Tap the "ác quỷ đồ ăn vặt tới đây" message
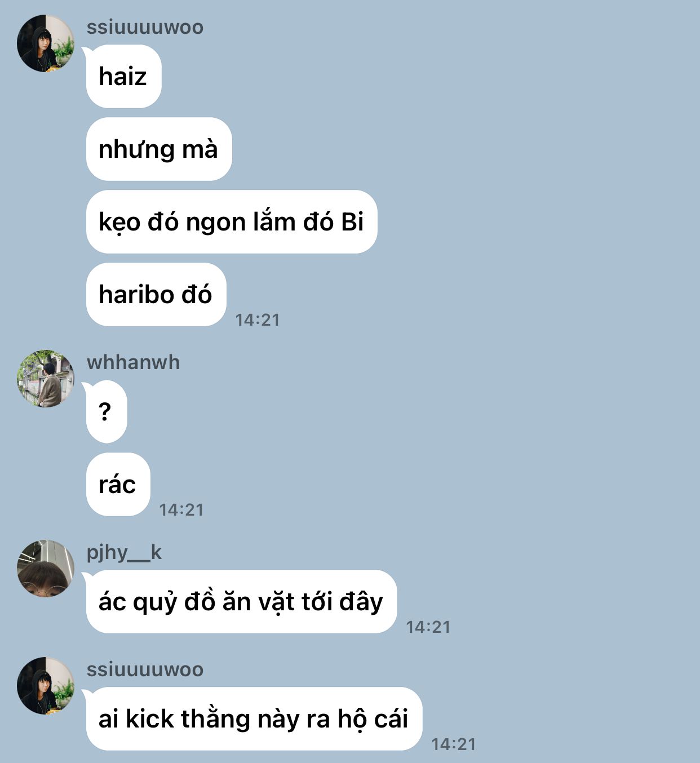 pos(241,601)
